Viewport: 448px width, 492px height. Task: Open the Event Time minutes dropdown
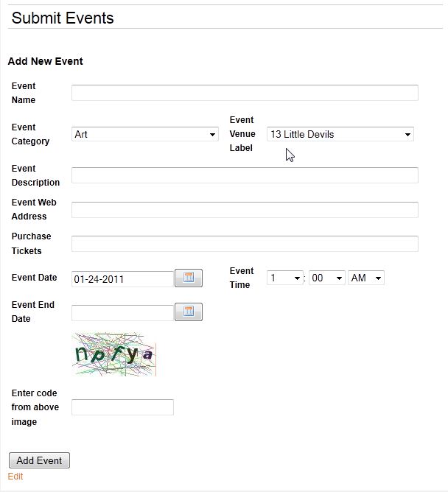(x=326, y=278)
